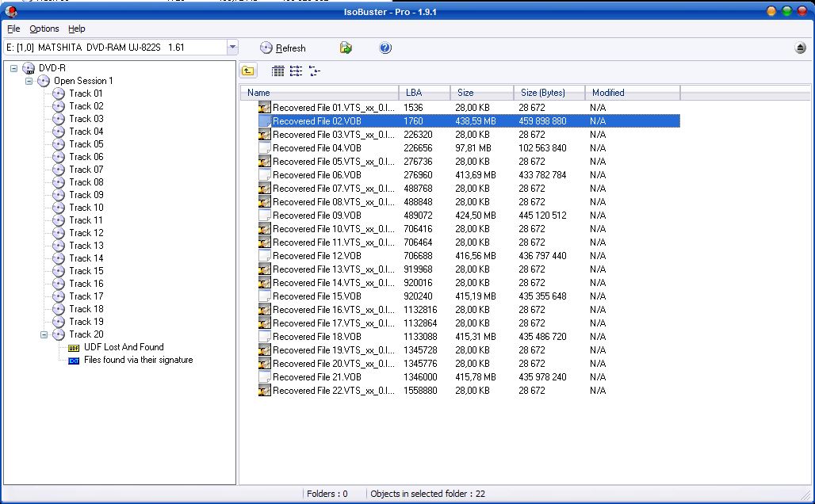Collapse the Track 20 node
815x504 pixels.
(44, 334)
